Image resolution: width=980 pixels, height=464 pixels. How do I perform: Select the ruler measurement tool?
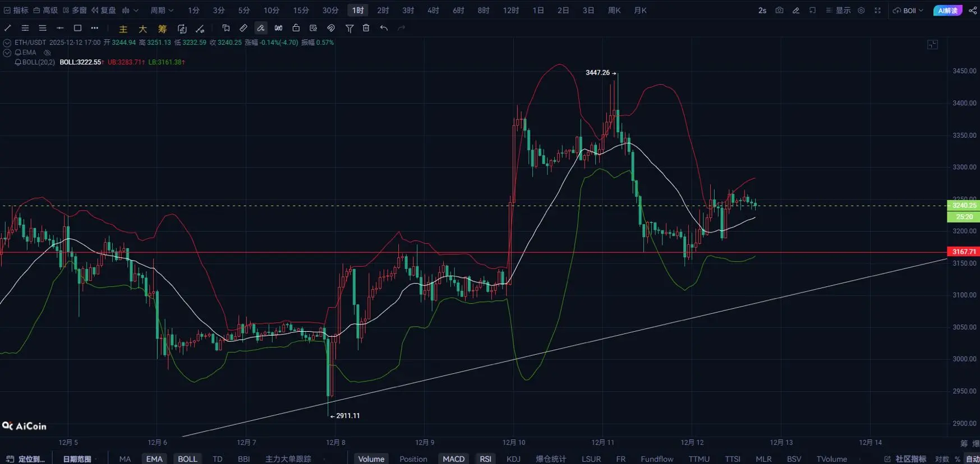tap(243, 28)
